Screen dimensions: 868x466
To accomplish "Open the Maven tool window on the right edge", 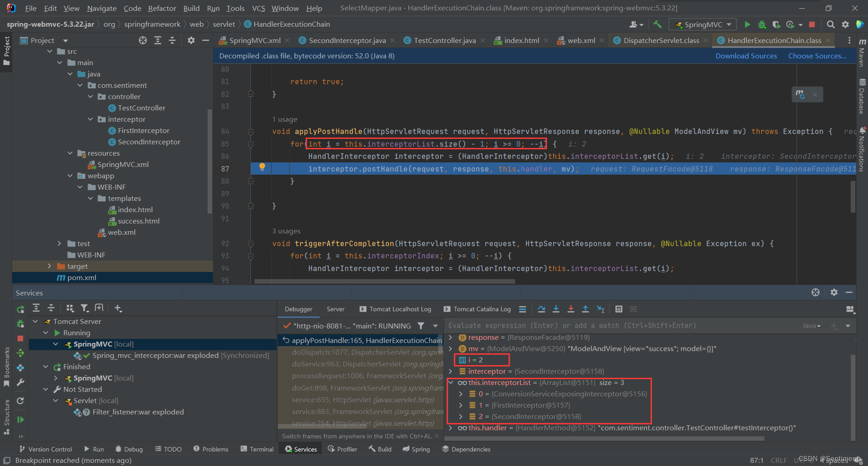I will [862, 52].
